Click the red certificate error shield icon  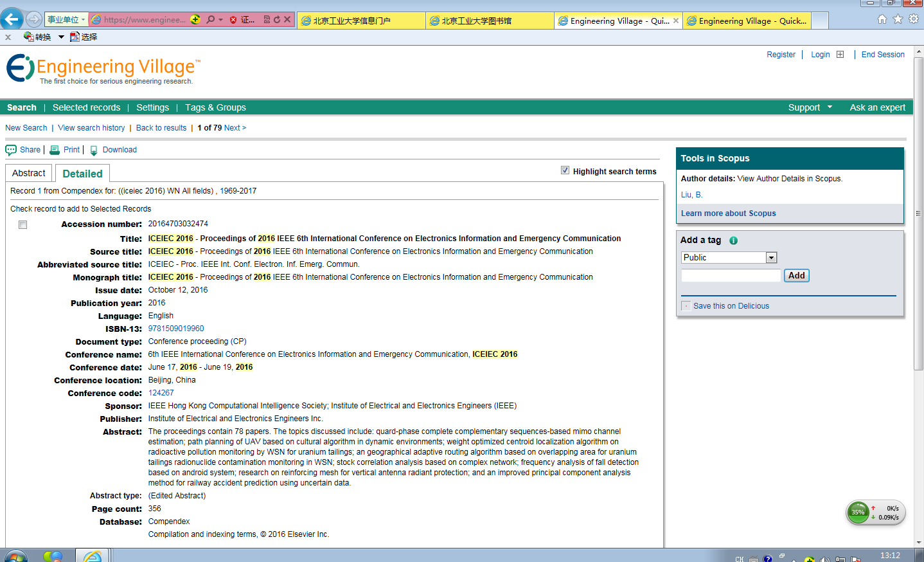coord(233,20)
